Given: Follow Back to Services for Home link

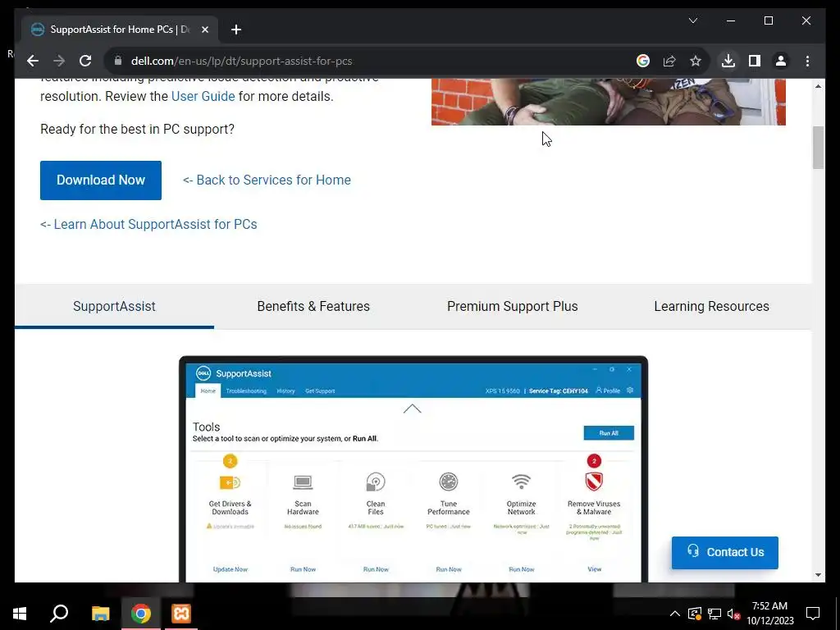Looking at the screenshot, I should point(267,180).
